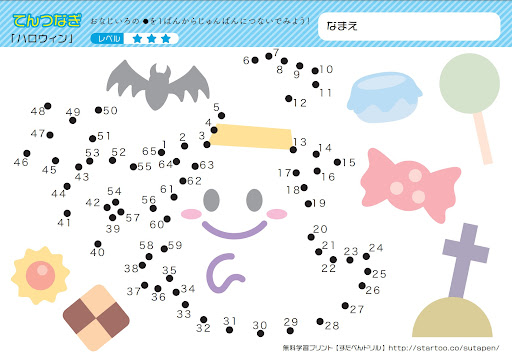Viewport: 512px width, 363px height.
Task: Click the dot numbered 48
Action: pyautogui.click(x=48, y=106)
